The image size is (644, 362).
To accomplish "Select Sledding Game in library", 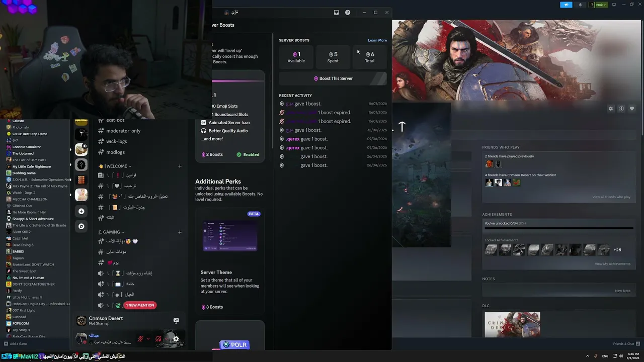I will tap(24, 173).
